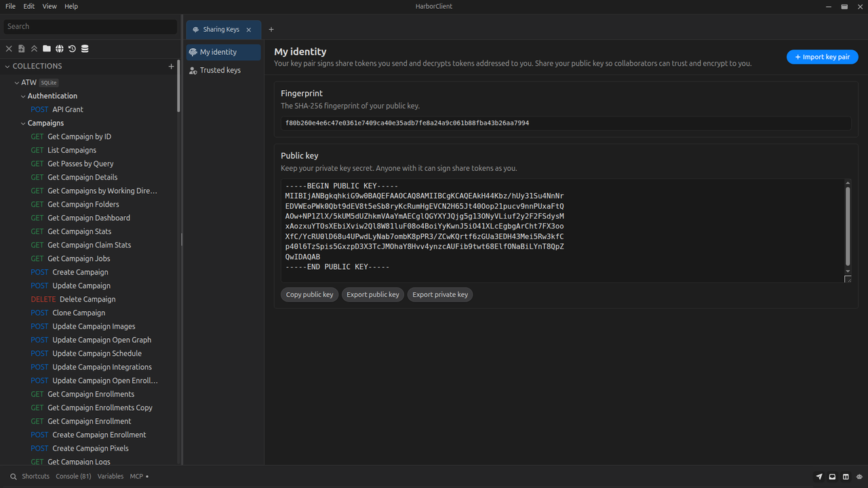The height and width of the screenshot is (488, 868).
Task: Collapse the COLLECTIONS section
Action: 7,66
